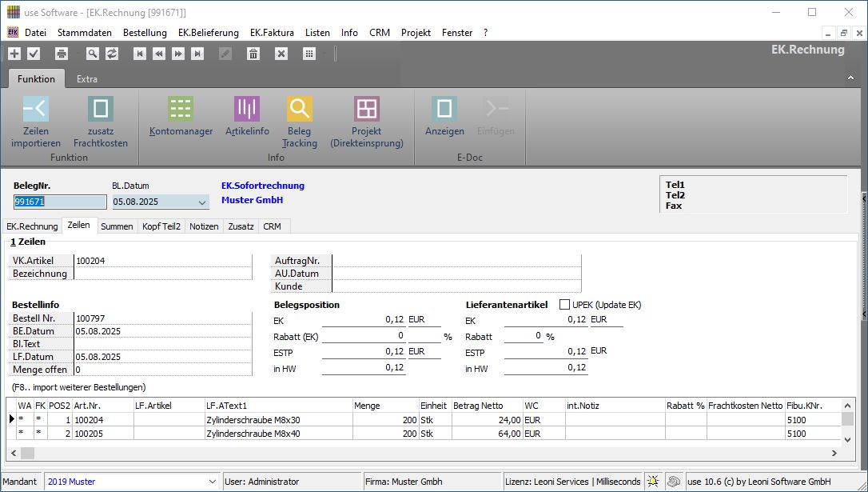Enable the UPEK (Update EK) checkbox
The width and height of the screenshot is (868, 492).
(x=565, y=305)
